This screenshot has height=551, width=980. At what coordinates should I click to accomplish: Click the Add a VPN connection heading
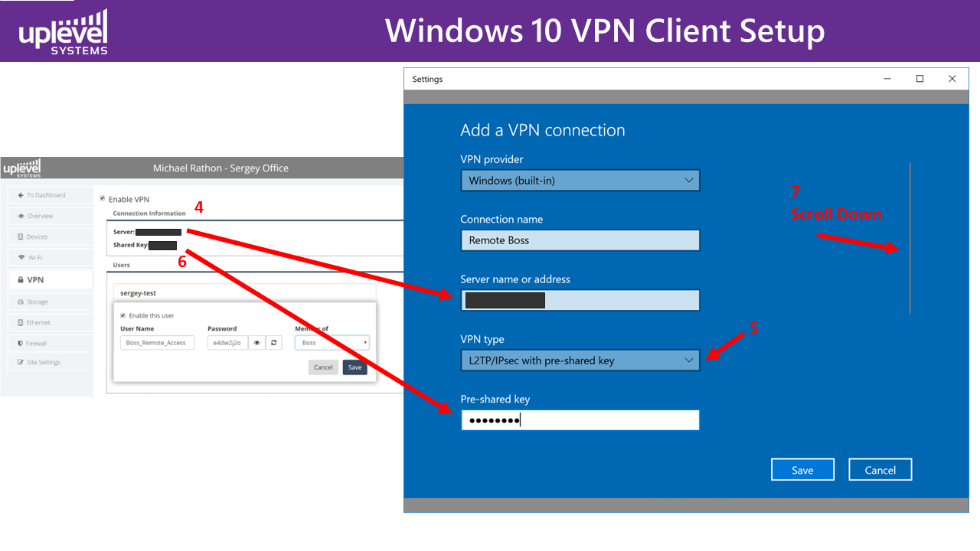[543, 130]
